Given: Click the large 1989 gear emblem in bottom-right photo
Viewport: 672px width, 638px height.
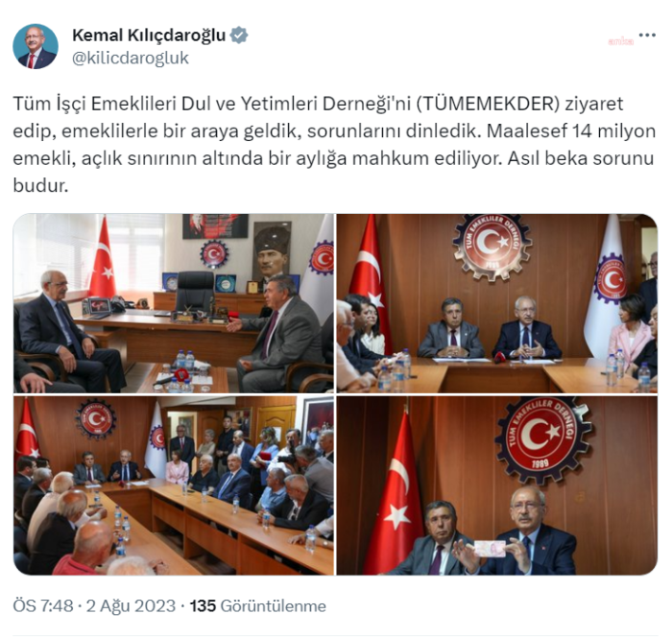Looking at the screenshot, I should pos(542,438).
